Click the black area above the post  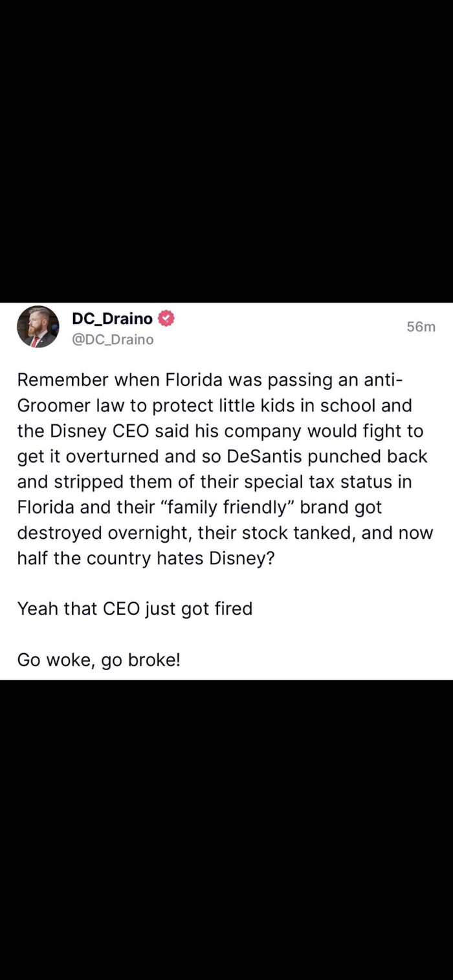[226, 149]
